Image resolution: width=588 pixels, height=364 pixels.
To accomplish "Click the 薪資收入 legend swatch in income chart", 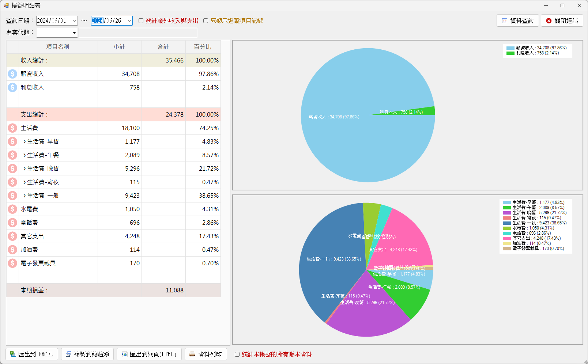I will pos(510,48).
